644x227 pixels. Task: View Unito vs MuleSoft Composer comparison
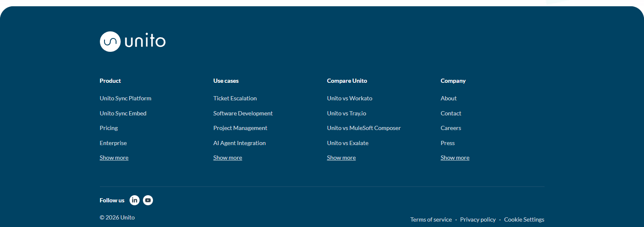(364, 128)
